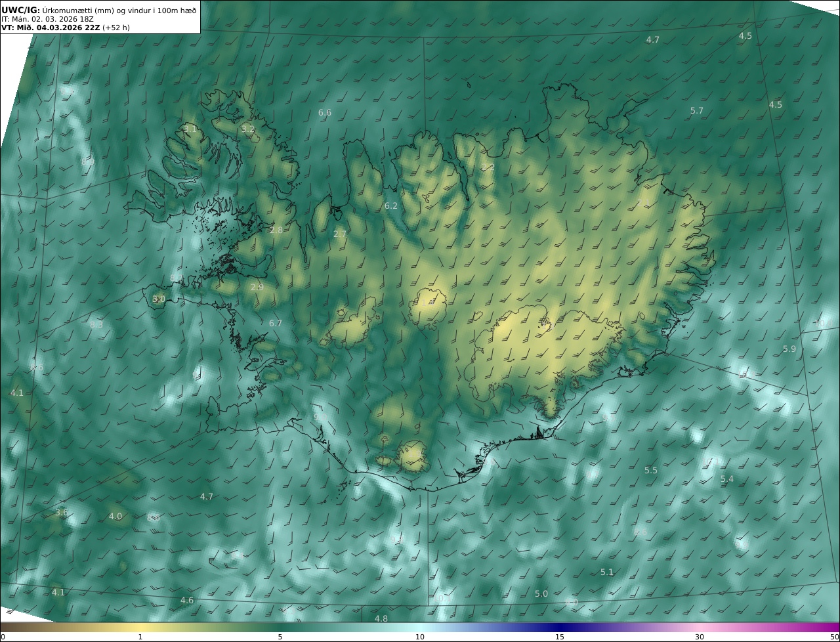The height and width of the screenshot is (642, 840).
Task: Click the map value 3.2
Action: point(247,129)
